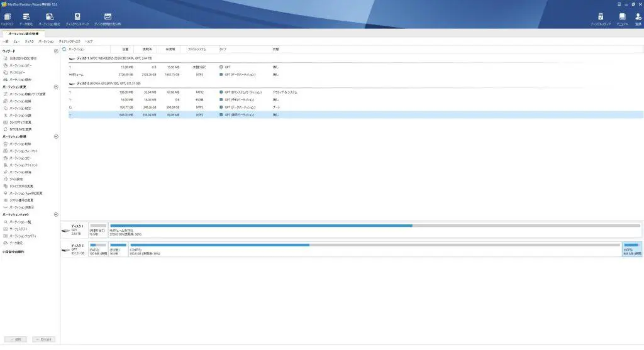Screen dimensions: 644x350
Task: Open the ディスク menu in menu bar
Action: pos(30,41)
